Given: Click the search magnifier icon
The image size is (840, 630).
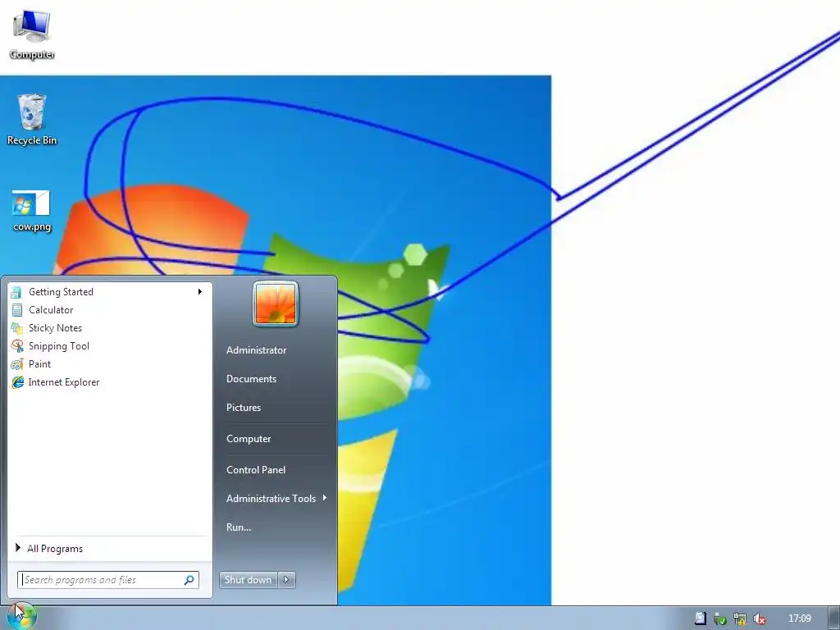Looking at the screenshot, I should click(x=189, y=580).
